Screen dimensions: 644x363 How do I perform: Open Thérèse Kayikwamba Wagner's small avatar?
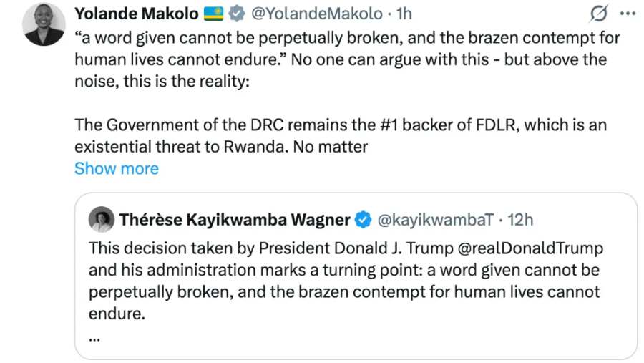(101, 220)
